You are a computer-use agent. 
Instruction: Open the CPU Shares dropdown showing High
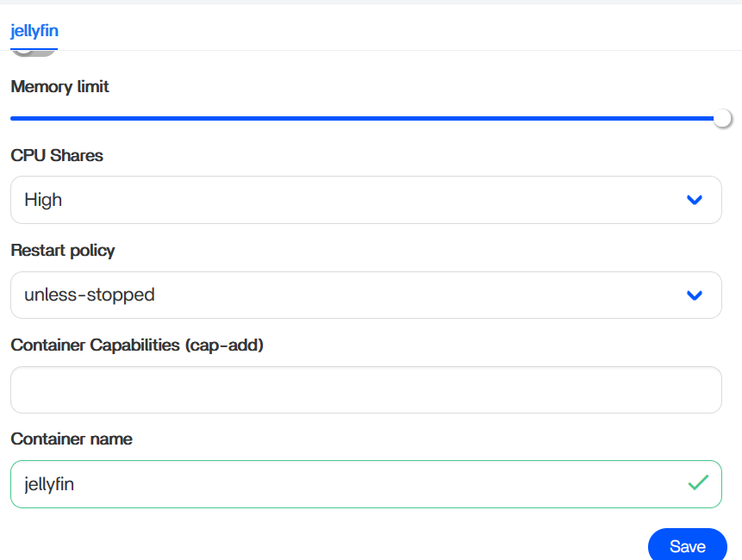365,200
